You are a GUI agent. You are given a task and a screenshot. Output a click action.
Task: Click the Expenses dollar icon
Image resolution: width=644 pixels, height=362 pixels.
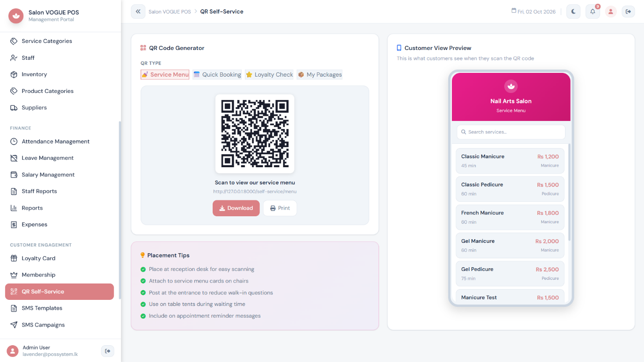[x=14, y=225]
